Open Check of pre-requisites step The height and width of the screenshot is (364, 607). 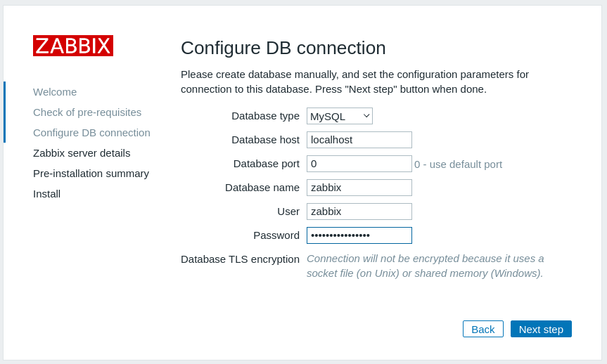pos(87,112)
